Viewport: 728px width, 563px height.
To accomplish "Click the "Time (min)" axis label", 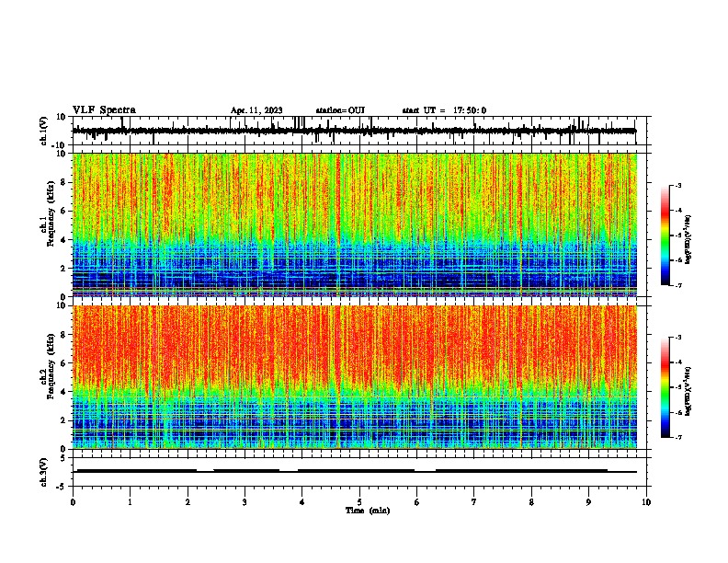I will click(x=368, y=511).
